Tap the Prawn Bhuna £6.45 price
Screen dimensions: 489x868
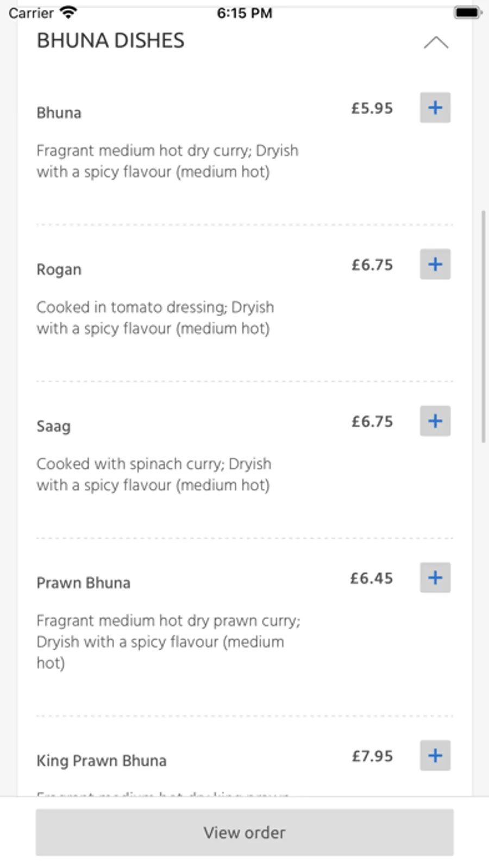371,578
